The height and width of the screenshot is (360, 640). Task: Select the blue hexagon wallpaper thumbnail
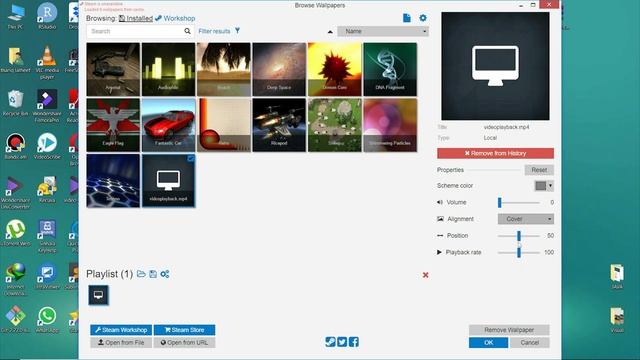pyautogui.click(x=113, y=180)
